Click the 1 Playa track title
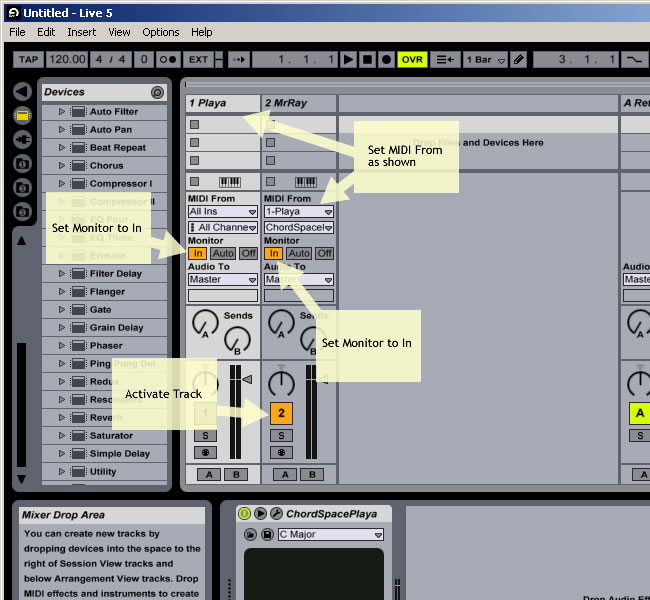 coord(223,103)
